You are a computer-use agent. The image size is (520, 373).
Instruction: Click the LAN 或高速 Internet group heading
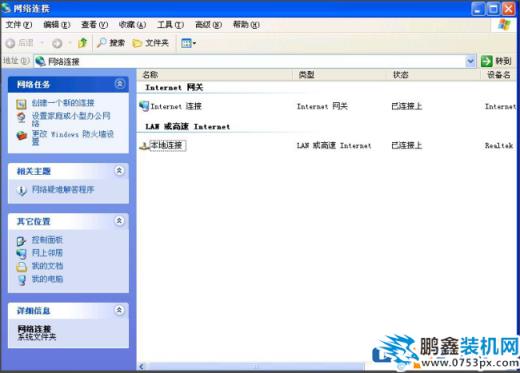pyautogui.click(x=188, y=127)
